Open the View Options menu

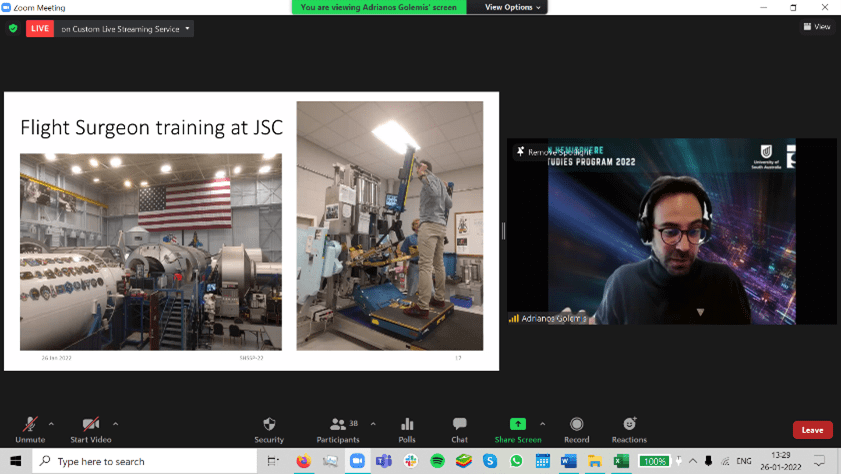click(512, 7)
